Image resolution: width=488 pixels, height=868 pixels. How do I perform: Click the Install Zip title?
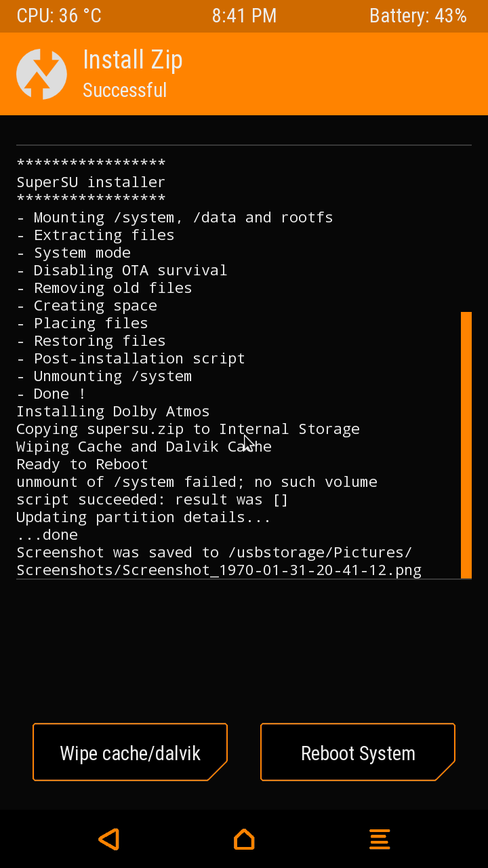132,60
